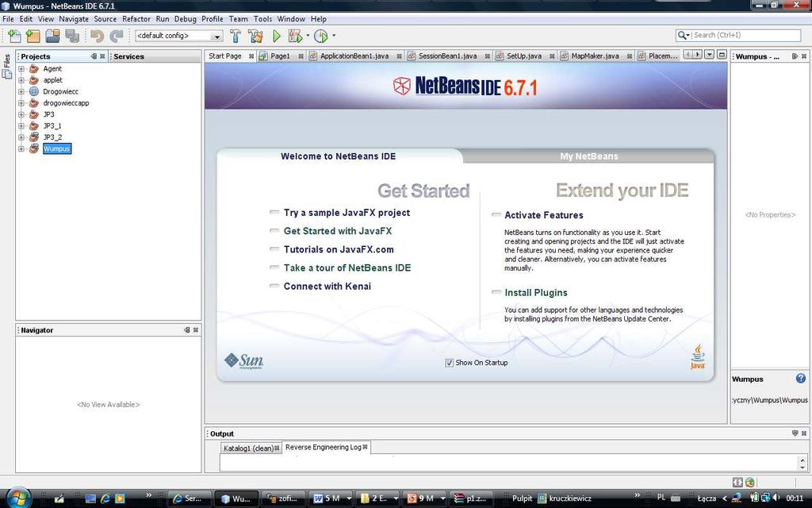Expand the JP3_1 project node
The width and height of the screenshot is (812, 508).
point(21,125)
